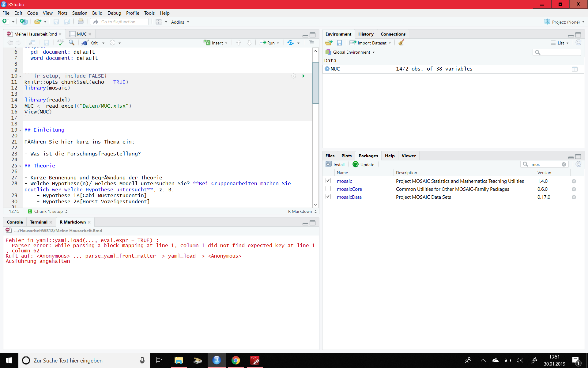Uncheck the mosaic package checkbox
This screenshot has width=588, height=368.
click(328, 181)
